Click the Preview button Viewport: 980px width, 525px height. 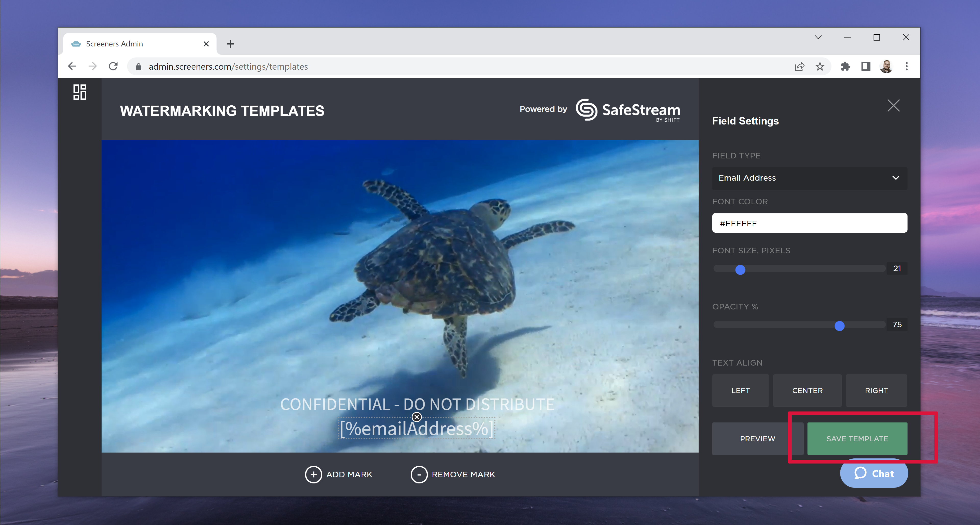point(757,439)
